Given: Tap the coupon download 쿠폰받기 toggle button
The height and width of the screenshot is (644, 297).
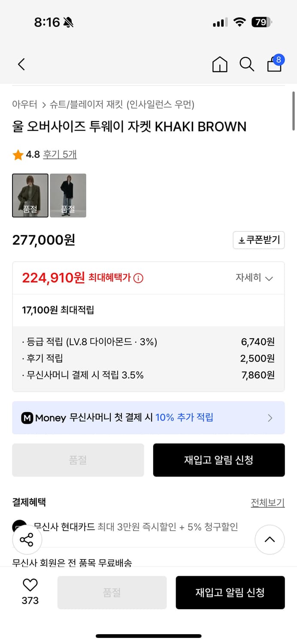Looking at the screenshot, I should click(x=258, y=240).
